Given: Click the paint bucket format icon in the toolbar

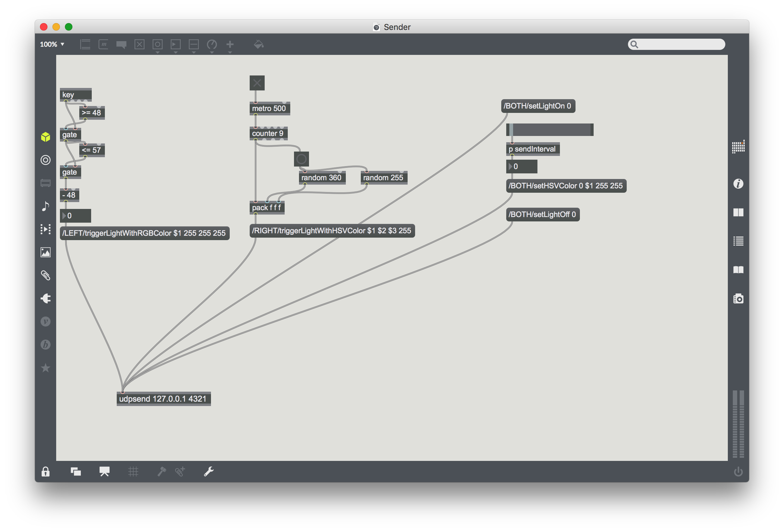Looking at the screenshot, I should click(258, 44).
